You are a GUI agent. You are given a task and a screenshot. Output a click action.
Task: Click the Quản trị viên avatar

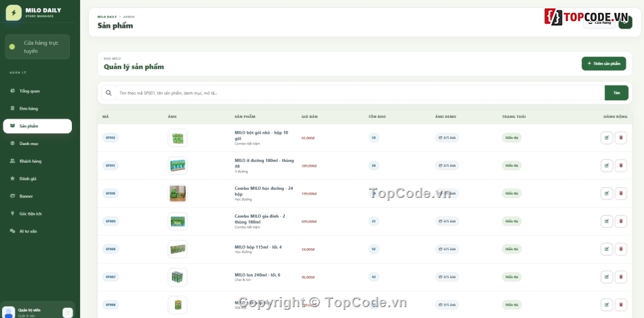(x=8, y=313)
